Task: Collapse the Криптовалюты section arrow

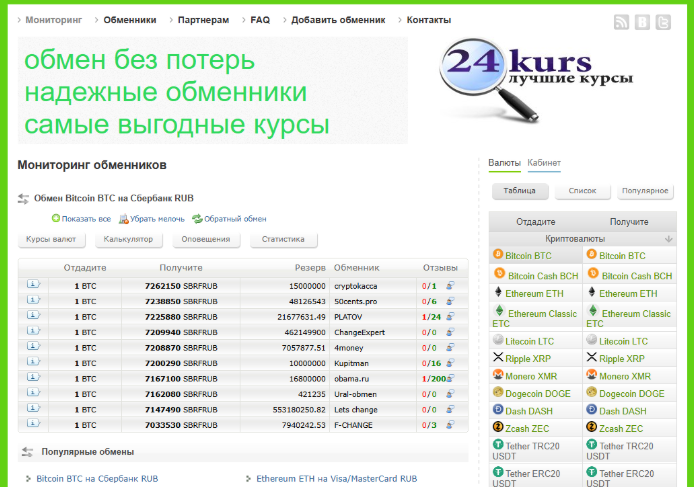Action: (668, 239)
